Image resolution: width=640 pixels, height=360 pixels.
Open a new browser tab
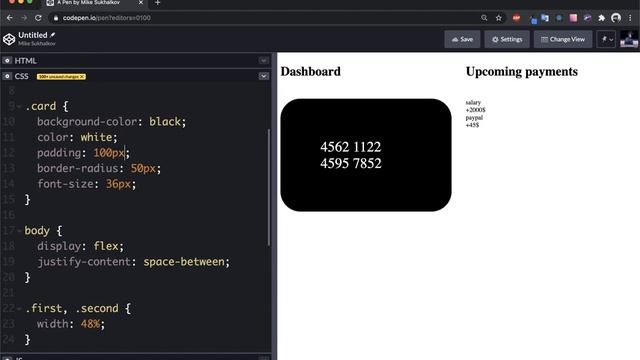[x=158, y=3]
